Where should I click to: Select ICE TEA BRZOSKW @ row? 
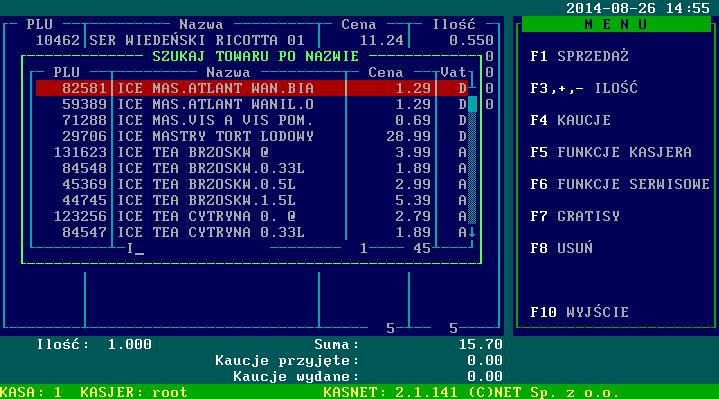[252, 152]
